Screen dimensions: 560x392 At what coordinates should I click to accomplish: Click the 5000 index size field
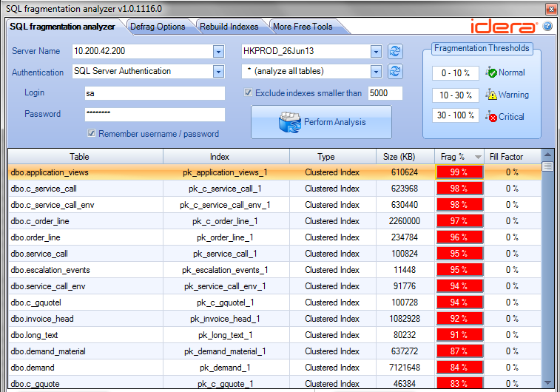click(385, 93)
